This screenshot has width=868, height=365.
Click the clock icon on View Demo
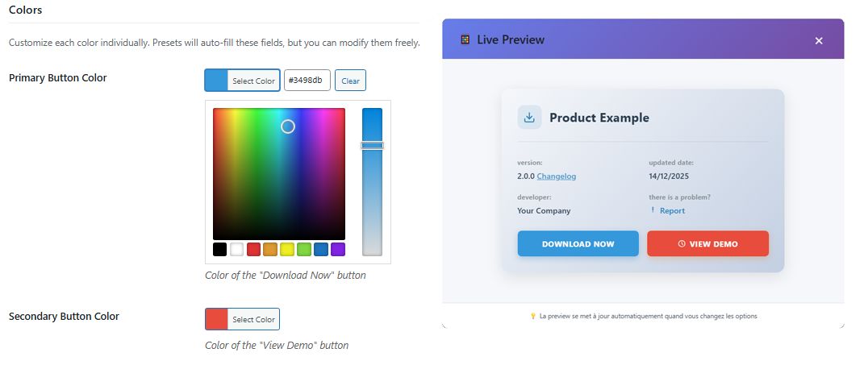[682, 244]
